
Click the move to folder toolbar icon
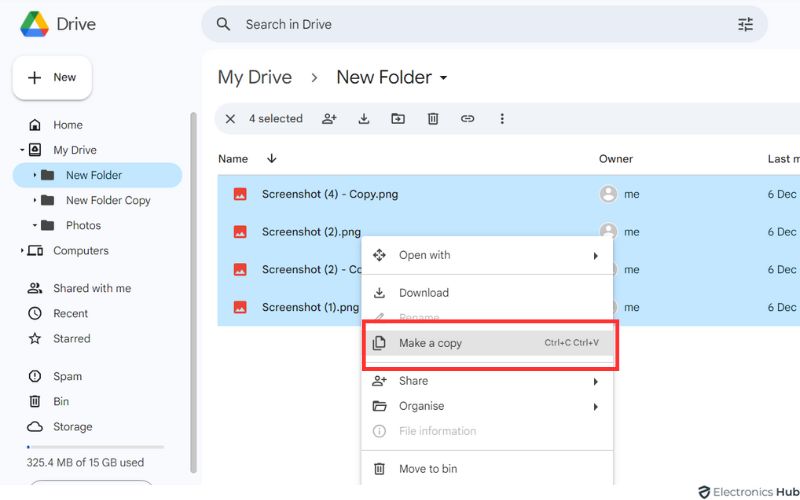click(x=398, y=119)
